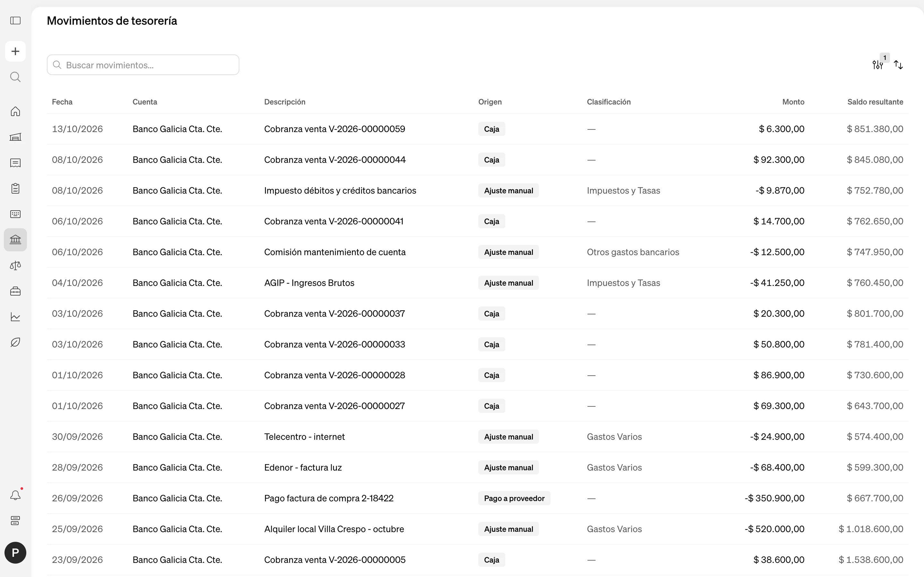Open the filters icon with badge
The image size is (924, 577).
[x=878, y=64]
